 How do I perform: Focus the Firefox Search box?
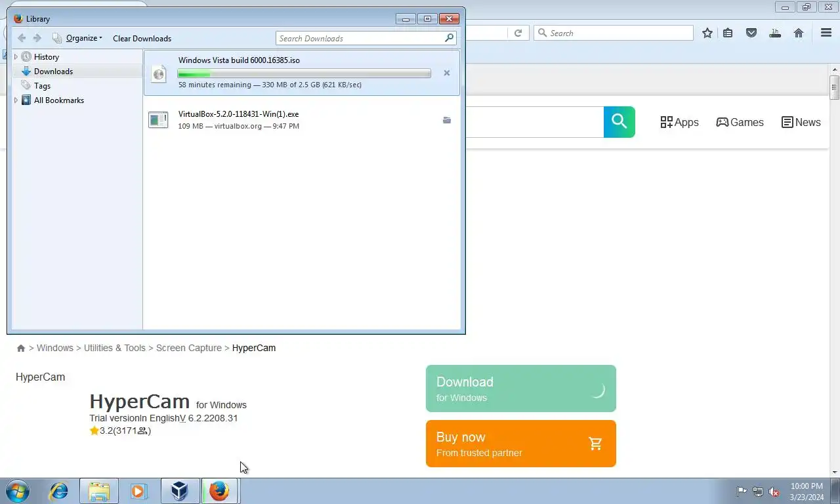[x=614, y=33]
